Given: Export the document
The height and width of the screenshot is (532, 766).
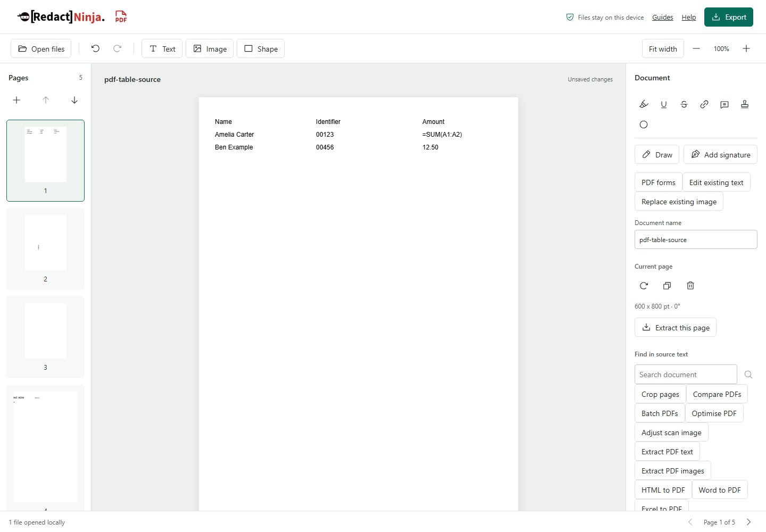Looking at the screenshot, I should coord(729,17).
